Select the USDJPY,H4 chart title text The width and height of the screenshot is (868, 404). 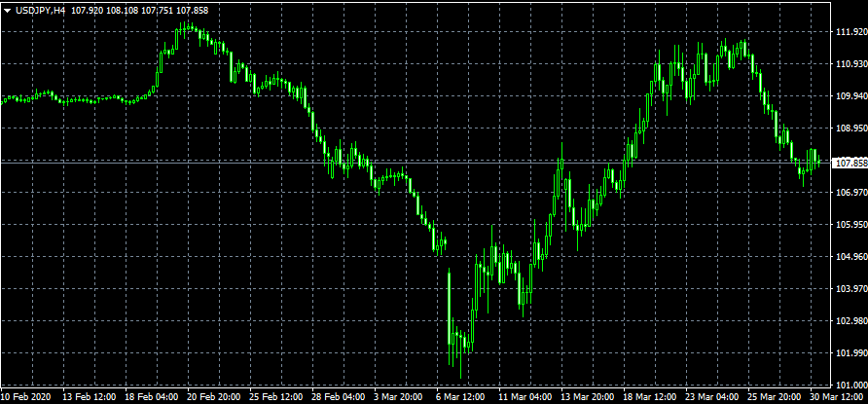click(x=40, y=11)
